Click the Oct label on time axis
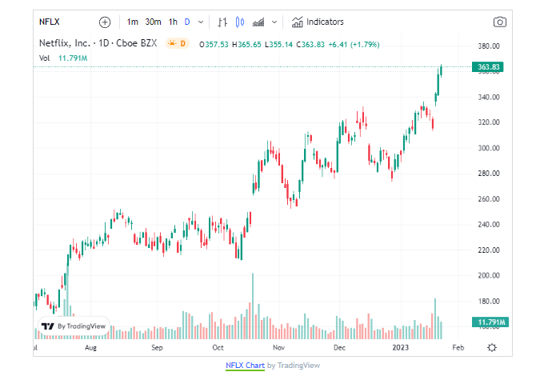The width and height of the screenshot is (536, 392). [218, 348]
